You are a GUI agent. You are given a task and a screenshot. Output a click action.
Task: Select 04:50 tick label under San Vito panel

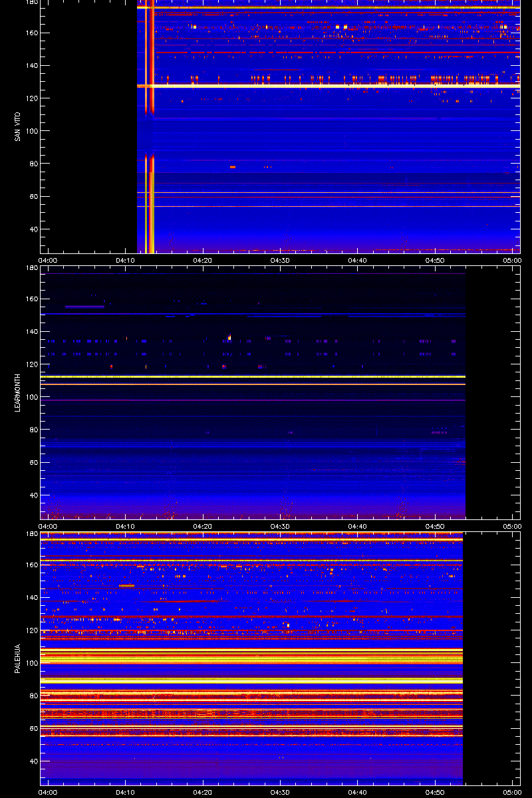435,260
